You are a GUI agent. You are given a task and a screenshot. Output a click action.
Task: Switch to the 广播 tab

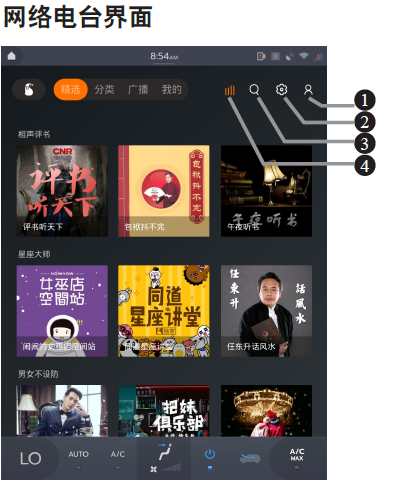(138, 90)
